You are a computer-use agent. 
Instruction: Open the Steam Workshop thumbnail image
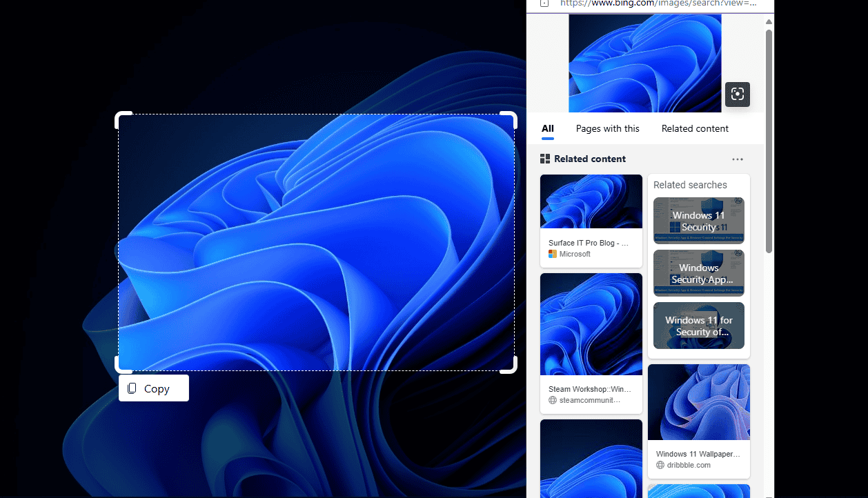coord(591,324)
